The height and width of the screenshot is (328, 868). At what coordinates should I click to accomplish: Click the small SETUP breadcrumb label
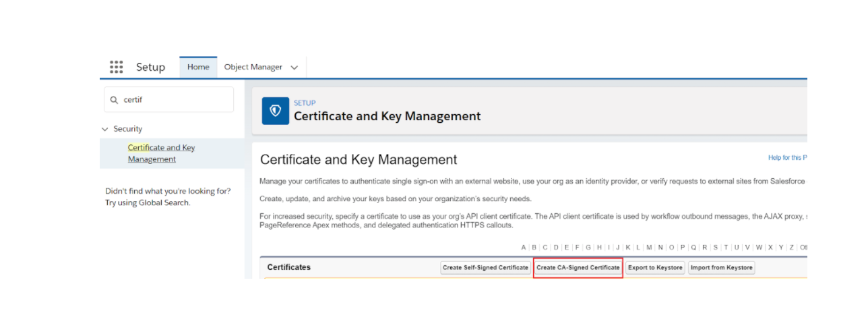point(305,103)
